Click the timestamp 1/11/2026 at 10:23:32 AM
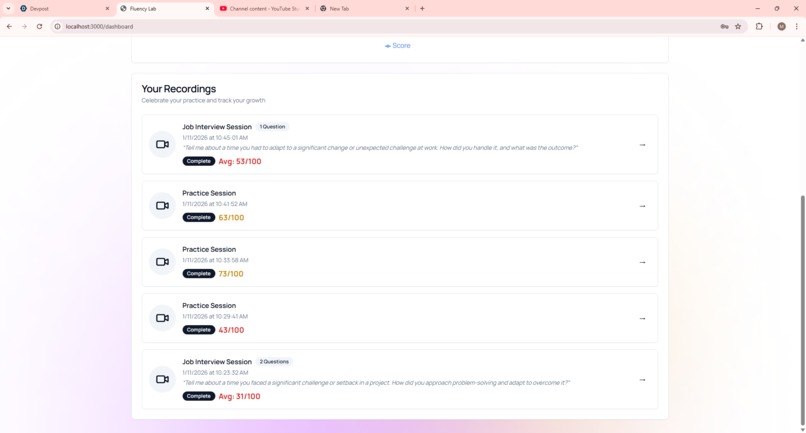The height and width of the screenshot is (433, 806). 215,372
